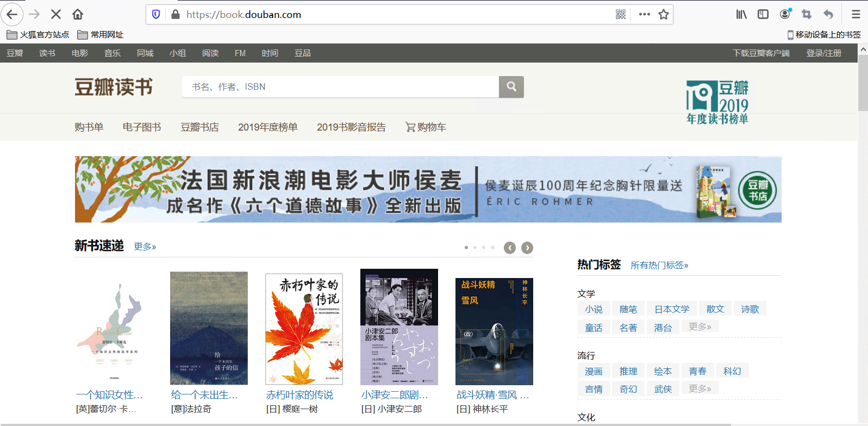Bookmark this page with the star icon
This screenshot has width=868, height=426.
click(x=664, y=14)
